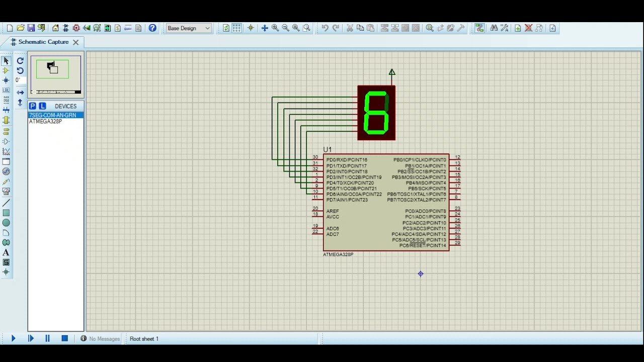Click the horizontal X-mirror icon
The height and width of the screenshot is (362, 644).
(x=20, y=93)
